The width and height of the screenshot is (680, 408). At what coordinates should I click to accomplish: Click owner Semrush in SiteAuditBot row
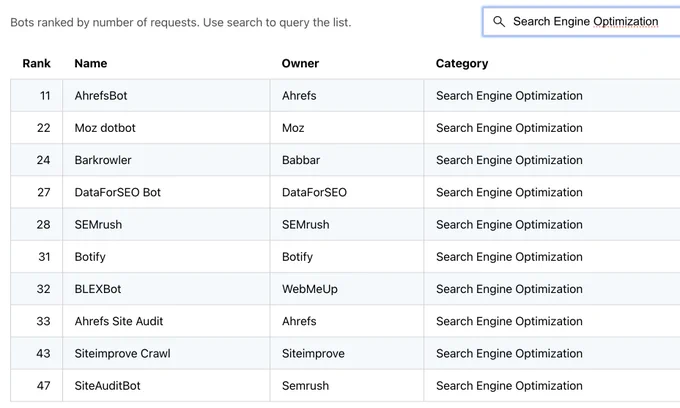[347, 385]
